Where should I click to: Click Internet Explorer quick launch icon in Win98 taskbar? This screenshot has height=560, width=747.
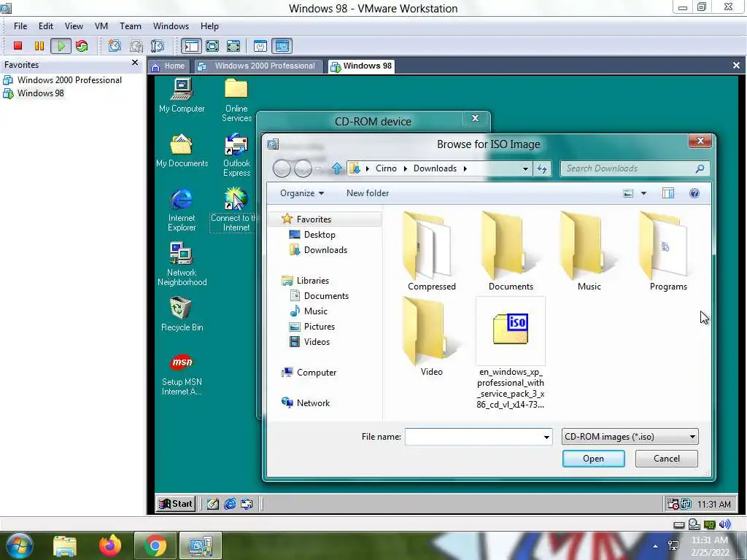click(230, 504)
